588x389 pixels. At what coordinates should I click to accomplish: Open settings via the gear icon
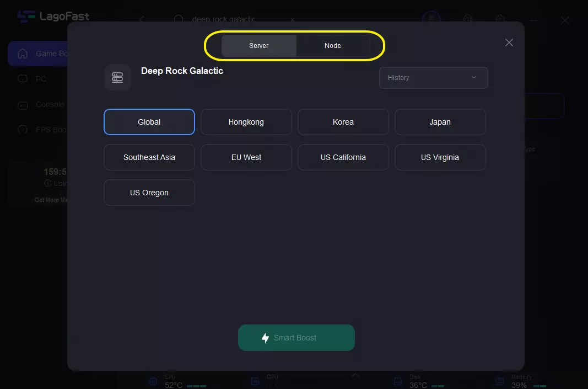(x=500, y=19)
